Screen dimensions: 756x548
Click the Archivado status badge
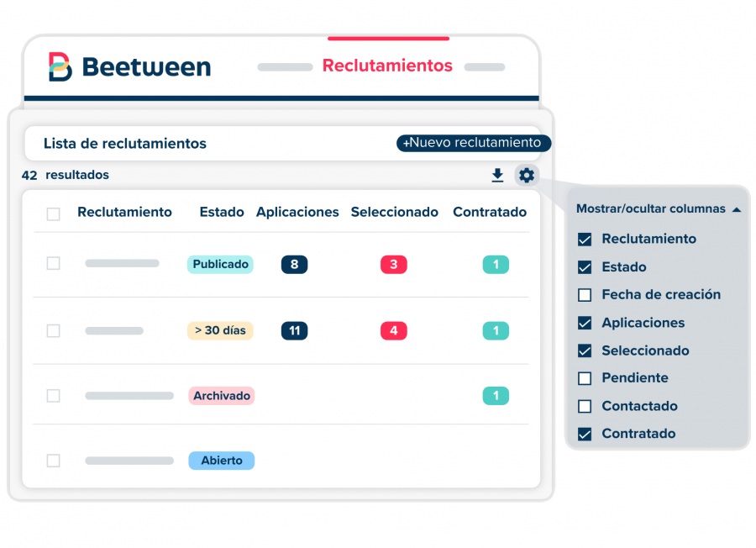coord(221,396)
